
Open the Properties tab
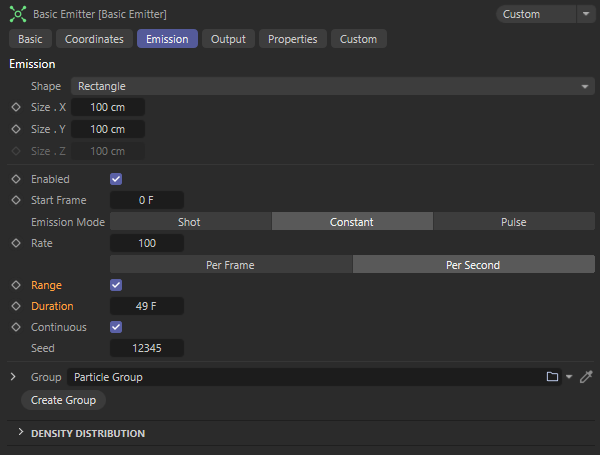pos(292,39)
